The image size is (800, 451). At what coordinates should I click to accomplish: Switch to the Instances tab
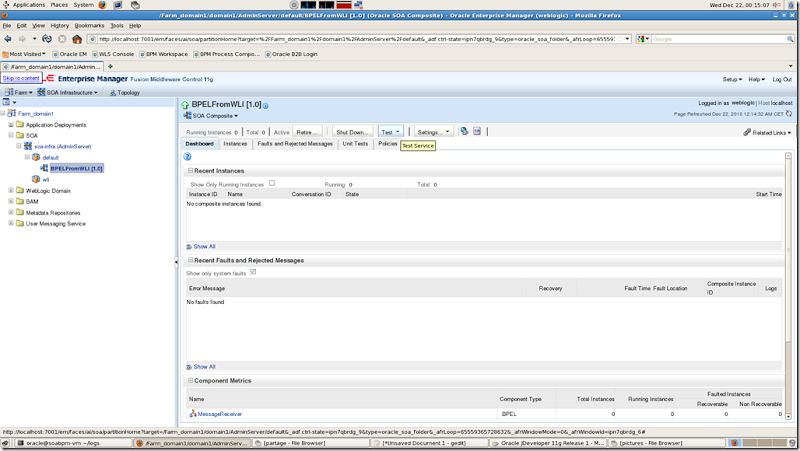tap(235, 144)
